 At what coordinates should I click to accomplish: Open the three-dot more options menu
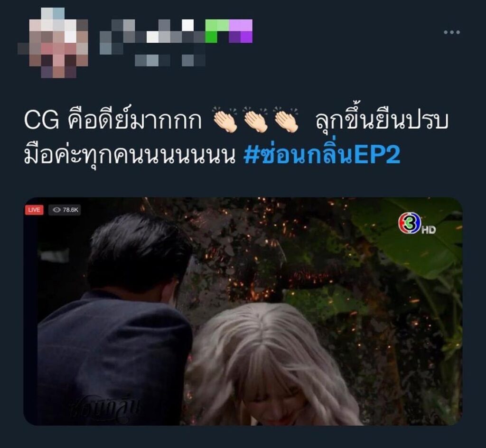(x=452, y=32)
